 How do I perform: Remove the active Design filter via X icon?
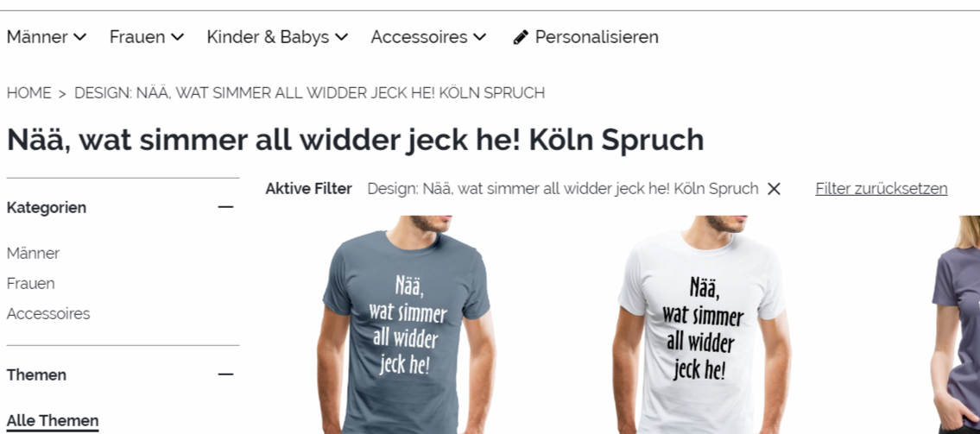774,189
